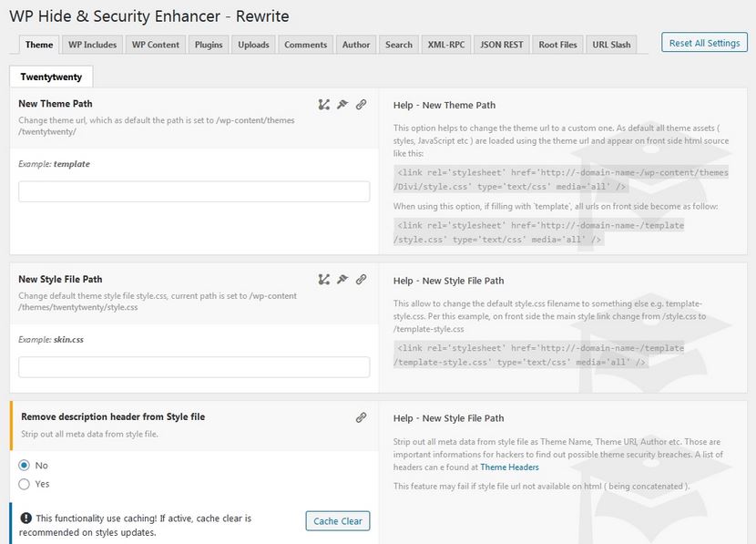
Task: Open the Comments tab
Action: [x=306, y=45]
